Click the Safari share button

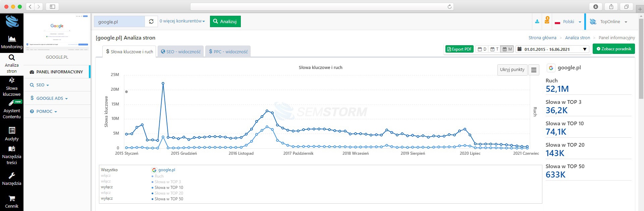[x=611, y=6]
